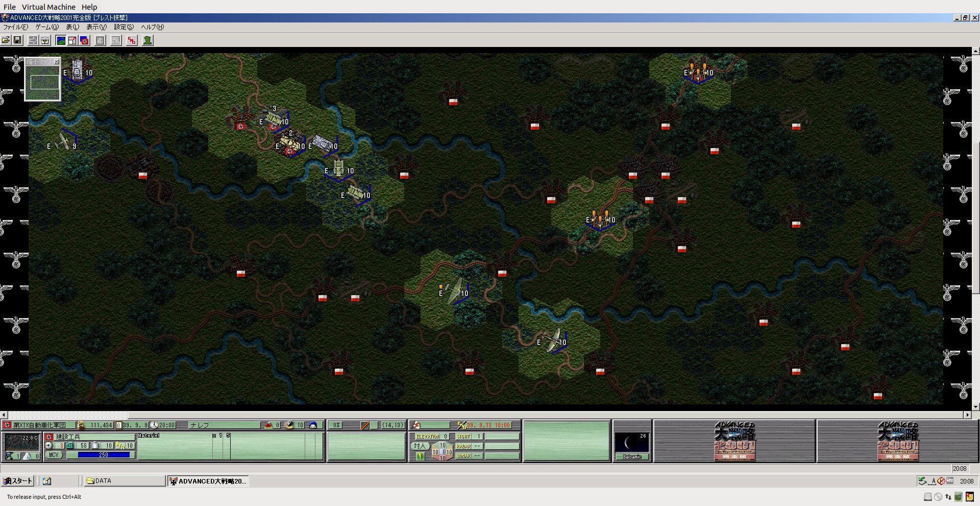The image size is (980, 506).
Task: Click the calendar date icon in status bar
Action: pos(118,425)
